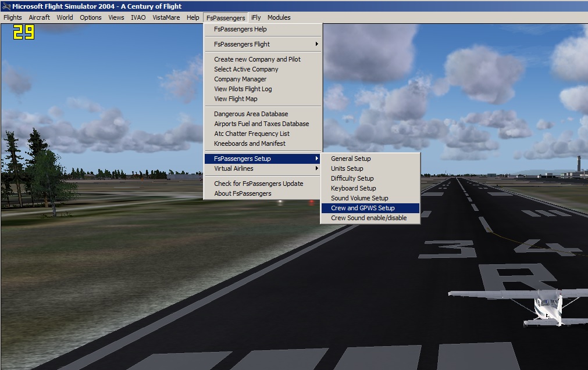Image resolution: width=588 pixels, height=370 pixels.
Task: Open General Setup
Action: point(370,159)
